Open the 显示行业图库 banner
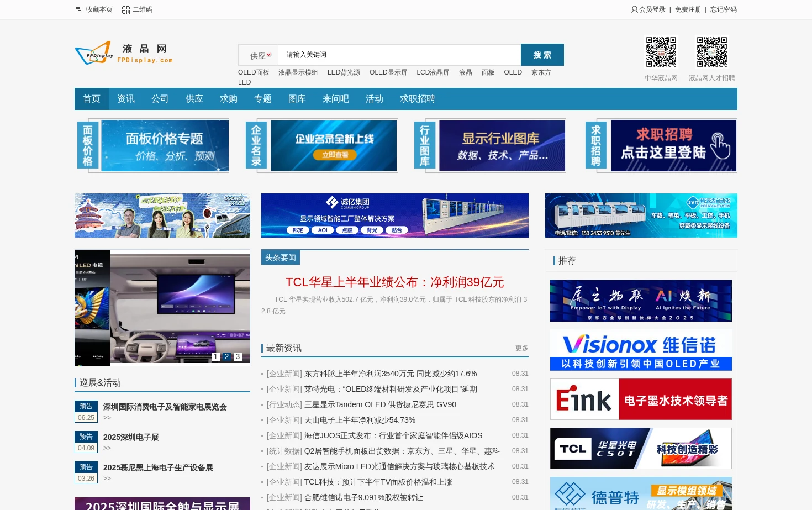This screenshot has width=812, height=510. pyautogui.click(x=490, y=146)
